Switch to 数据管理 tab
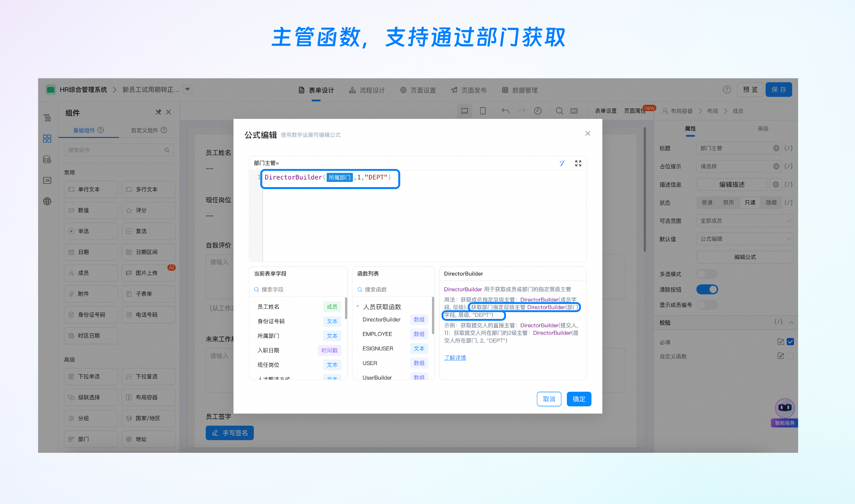Viewport: 855px width, 504px height. (520, 90)
